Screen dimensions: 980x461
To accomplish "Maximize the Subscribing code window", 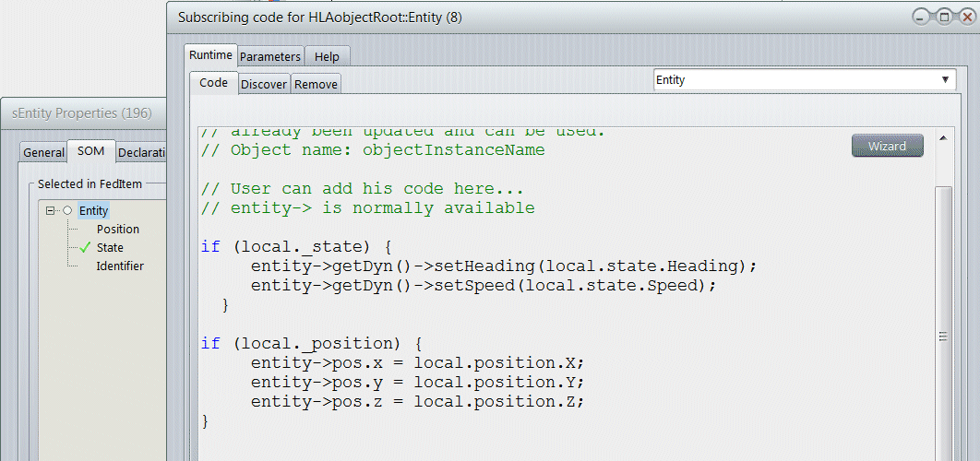I will (944, 17).
